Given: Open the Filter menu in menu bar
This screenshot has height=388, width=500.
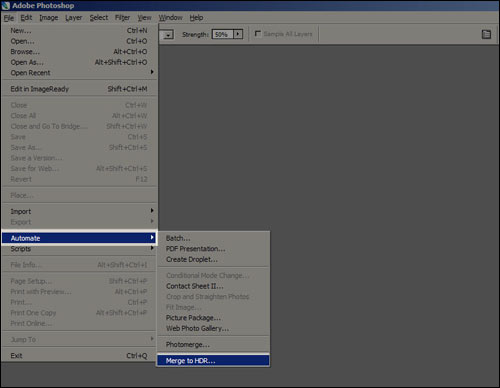Looking at the screenshot, I should tap(122, 18).
